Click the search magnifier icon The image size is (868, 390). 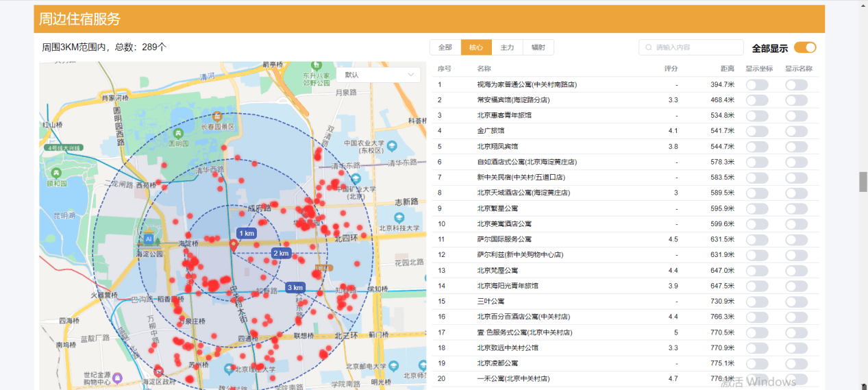649,47
